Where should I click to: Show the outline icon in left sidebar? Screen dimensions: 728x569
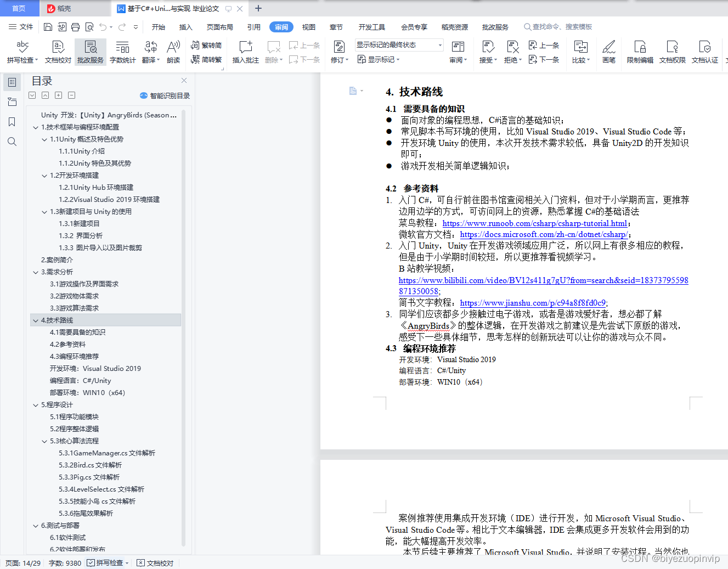click(12, 82)
